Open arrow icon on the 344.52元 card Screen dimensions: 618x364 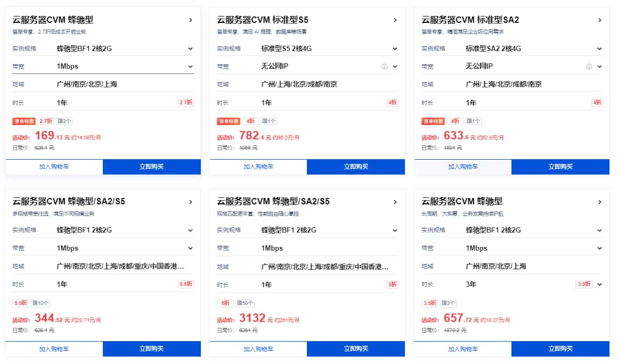(x=190, y=202)
